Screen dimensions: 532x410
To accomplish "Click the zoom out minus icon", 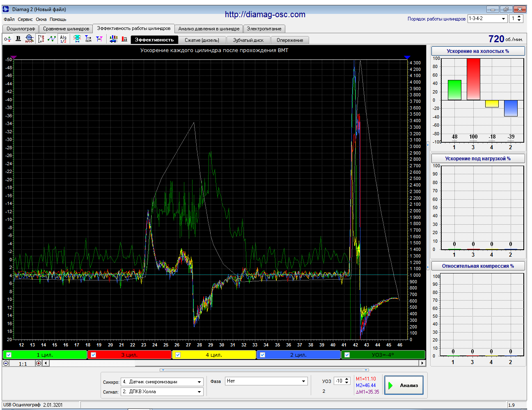I will pos(6,363).
